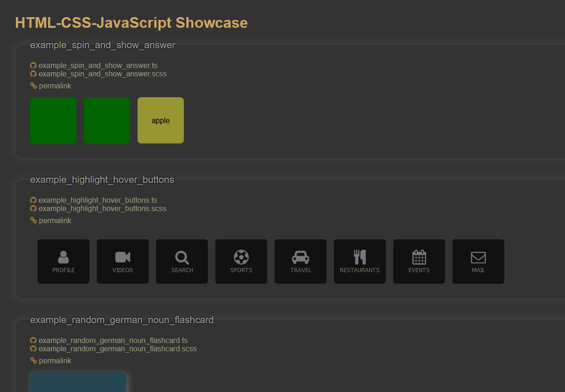Click the Travel car icon

coord(301,256)
